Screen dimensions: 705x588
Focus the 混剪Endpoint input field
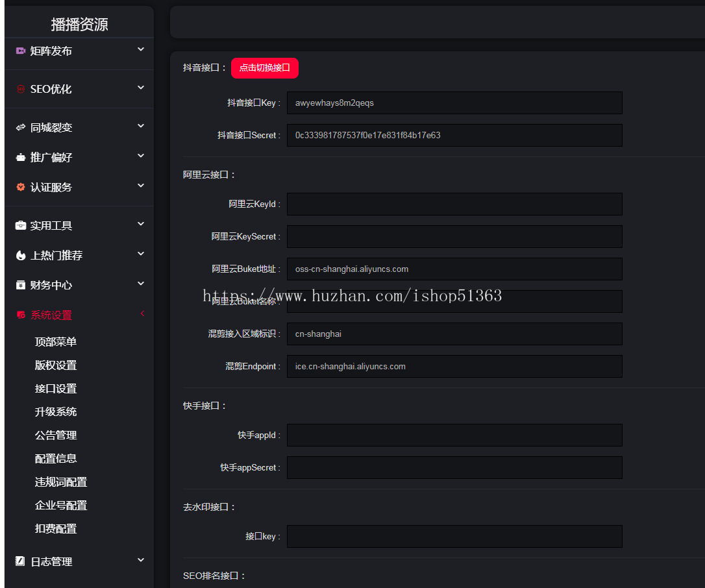[454, 367]
